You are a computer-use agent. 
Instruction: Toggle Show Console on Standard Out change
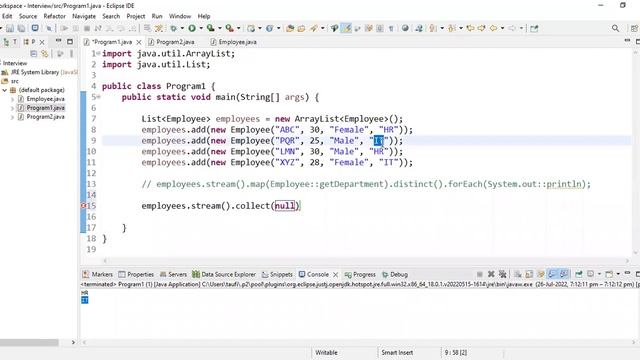[x=551, y=274]
